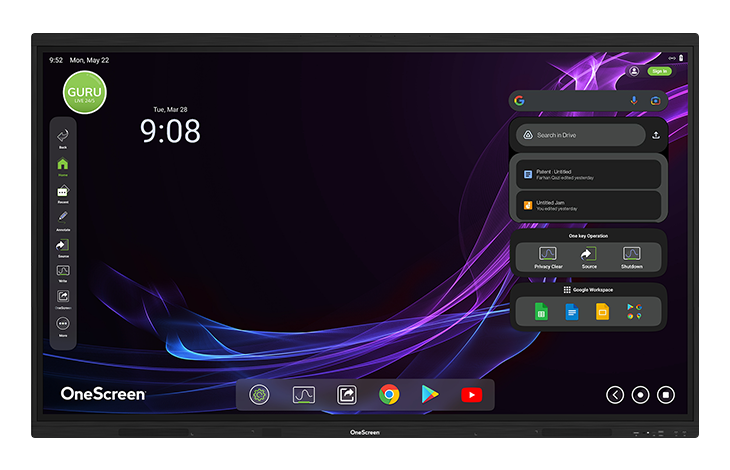Screen dimensions: 730x470
Task: Open the user account profile icon
Action: 634,71
